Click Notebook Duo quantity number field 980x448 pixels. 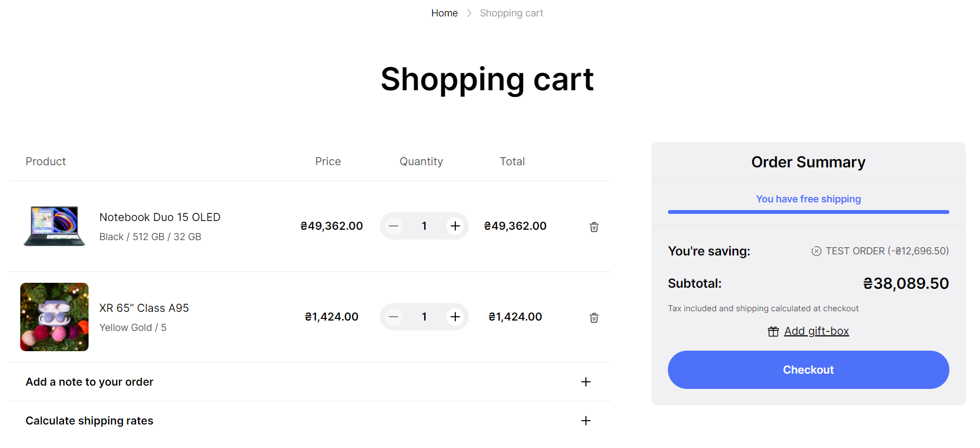424,226
